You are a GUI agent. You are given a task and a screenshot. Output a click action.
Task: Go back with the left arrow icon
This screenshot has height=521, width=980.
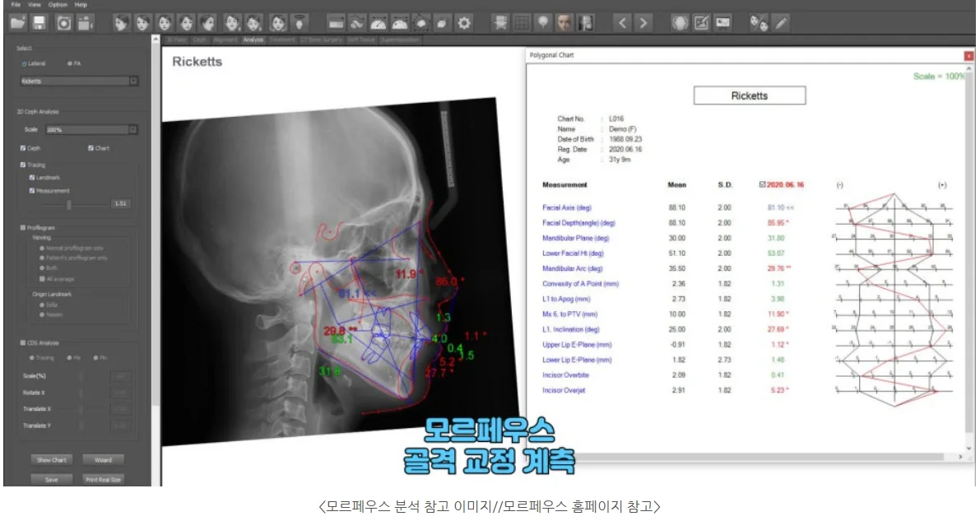622,24
